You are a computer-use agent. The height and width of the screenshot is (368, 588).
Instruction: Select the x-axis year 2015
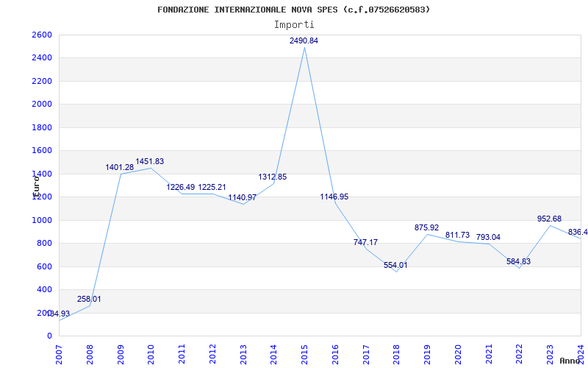(x=304, y=355)
